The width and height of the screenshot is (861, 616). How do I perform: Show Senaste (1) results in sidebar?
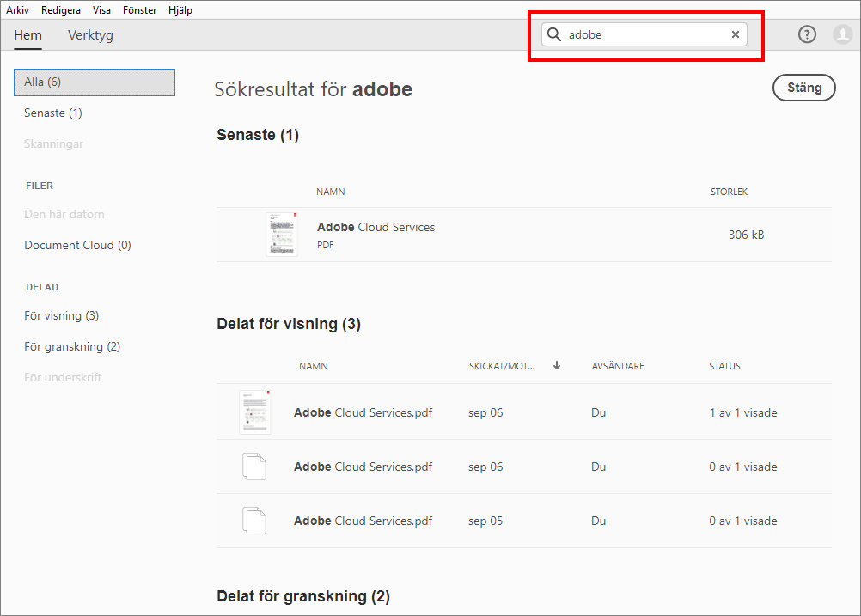(x=53, y=113)
